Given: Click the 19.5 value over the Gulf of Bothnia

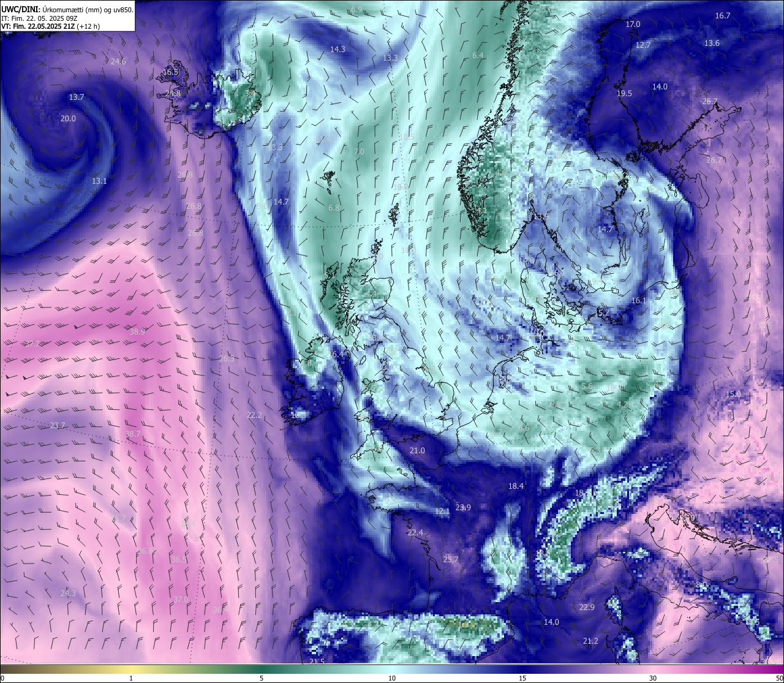Looking at the screenshot, I should click(624, 93).
